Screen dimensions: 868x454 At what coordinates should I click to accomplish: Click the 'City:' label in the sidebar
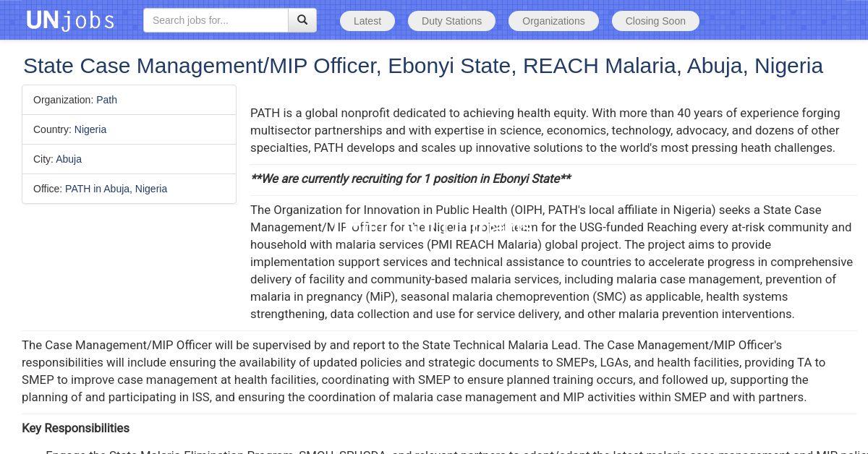[x=43, y=159]
